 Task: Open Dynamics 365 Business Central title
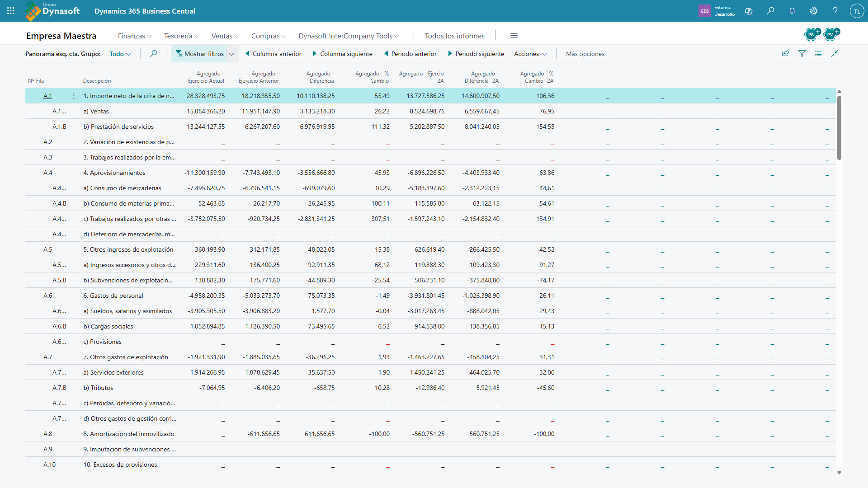point(145,11)
